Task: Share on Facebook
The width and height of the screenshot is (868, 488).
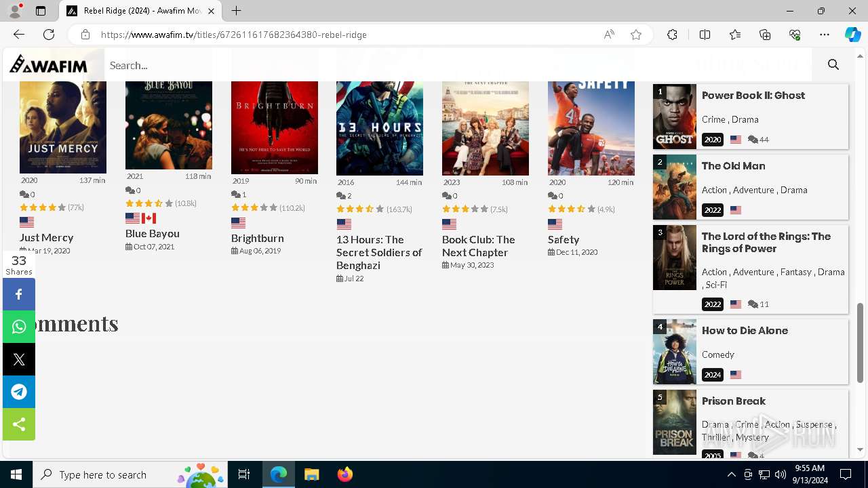Action: point(19,294)
